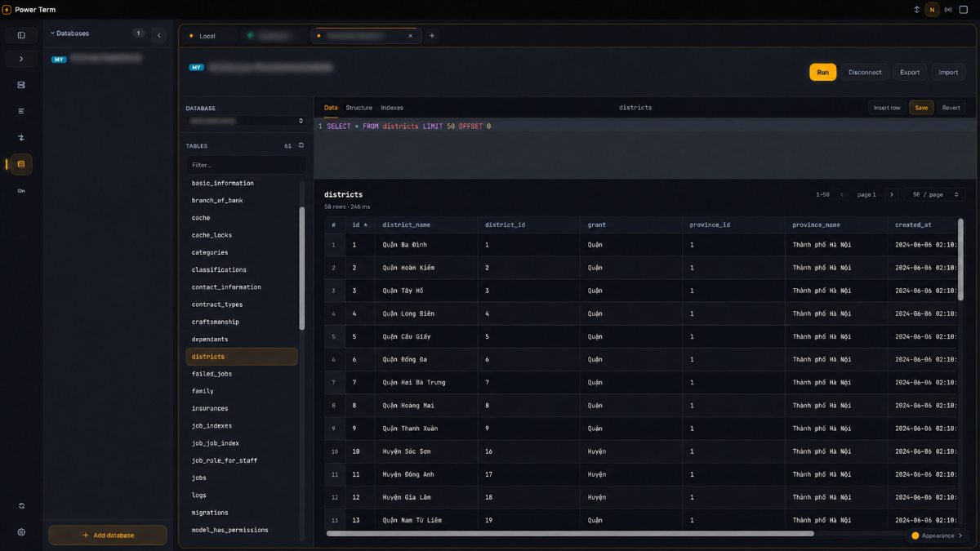Focus the tables Filter field
The height and width of the screenshot is (551, 980).
(246, 165)
